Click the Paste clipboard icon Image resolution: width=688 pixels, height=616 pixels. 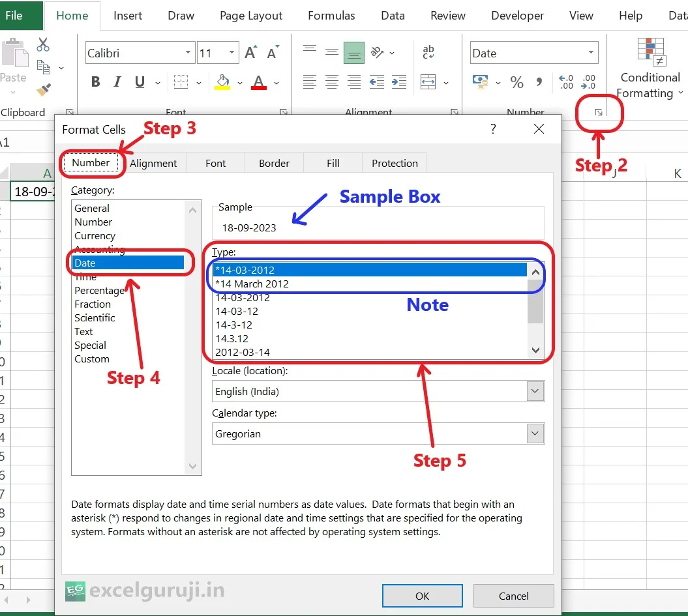pyautogui.click(x=15, y=53)
